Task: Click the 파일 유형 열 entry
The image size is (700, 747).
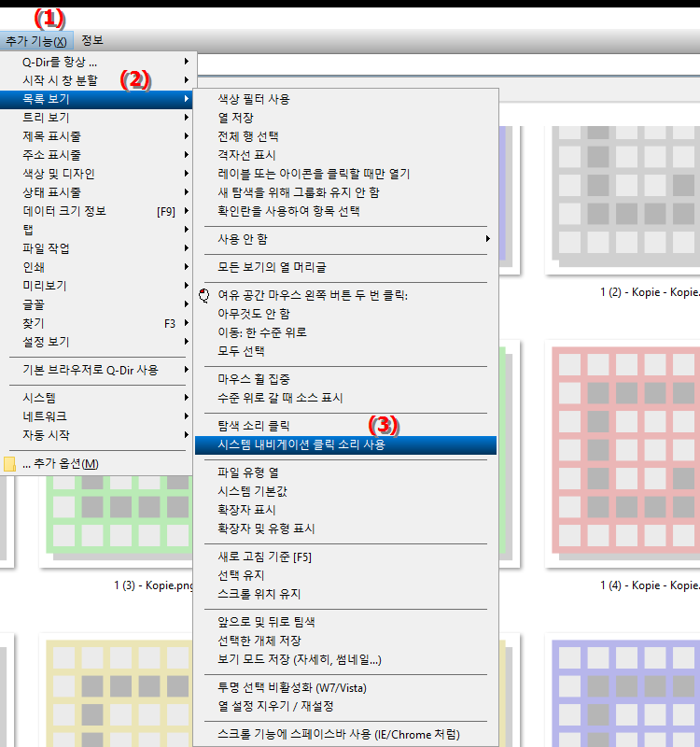Action: [x=345, y=472]
